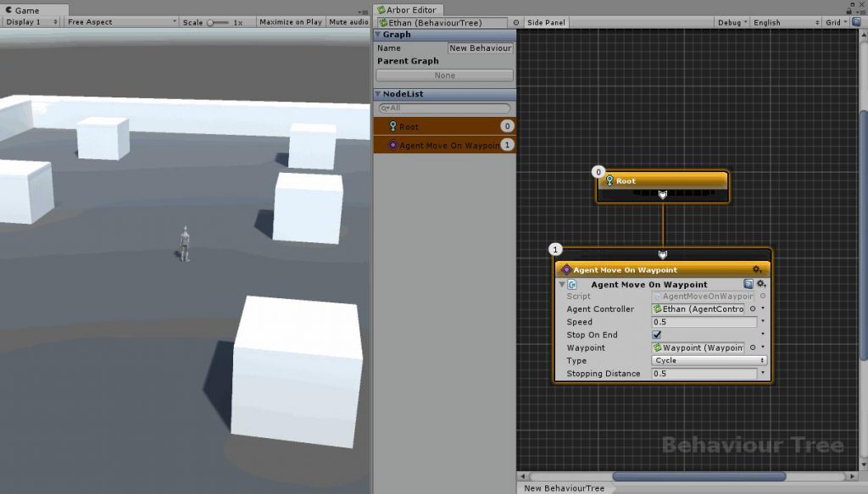
Task: Toggle the Stop On End checkbox
Action: click(657, 335)
